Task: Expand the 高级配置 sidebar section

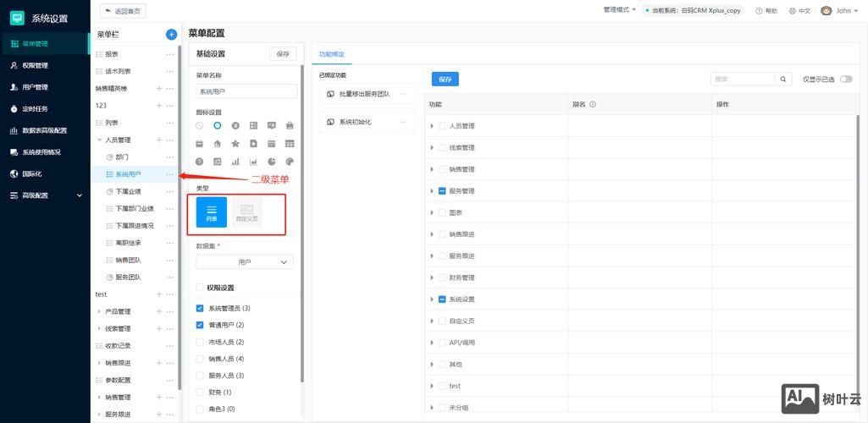Action: pos(79,195)
